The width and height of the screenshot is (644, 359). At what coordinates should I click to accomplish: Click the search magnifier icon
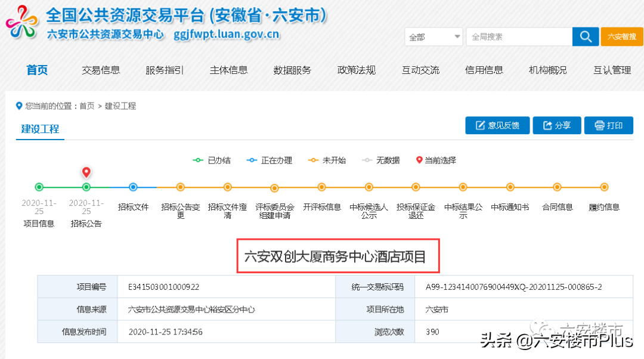(585, 36)
